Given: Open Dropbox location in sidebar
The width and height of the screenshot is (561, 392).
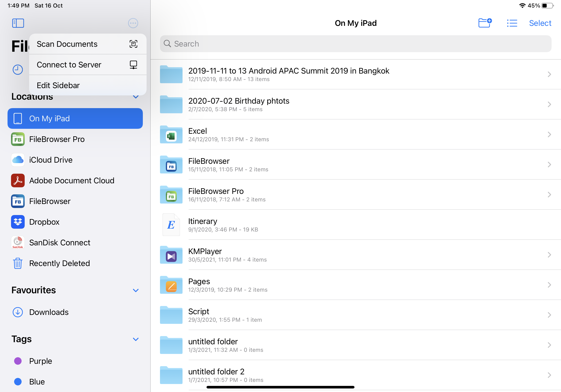Looking at the screenshot, I should (44, 222).
